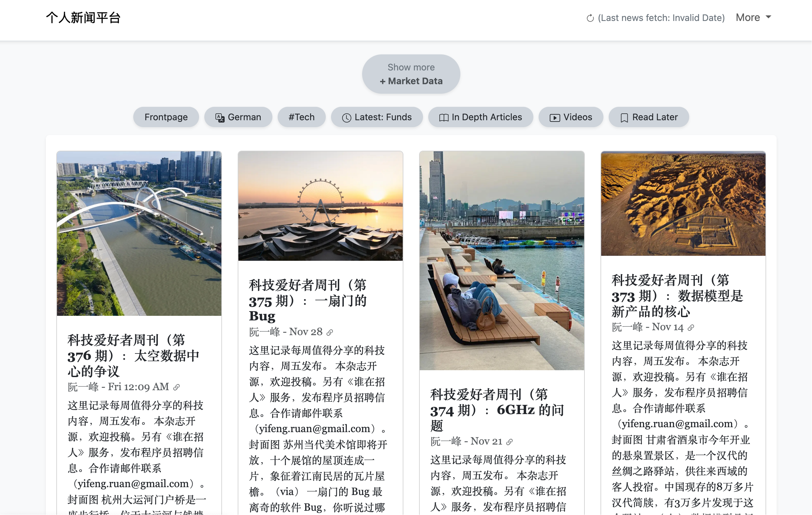812x515 pixels.
Task: Select the #Tech tab
Action: coord(302,117)
